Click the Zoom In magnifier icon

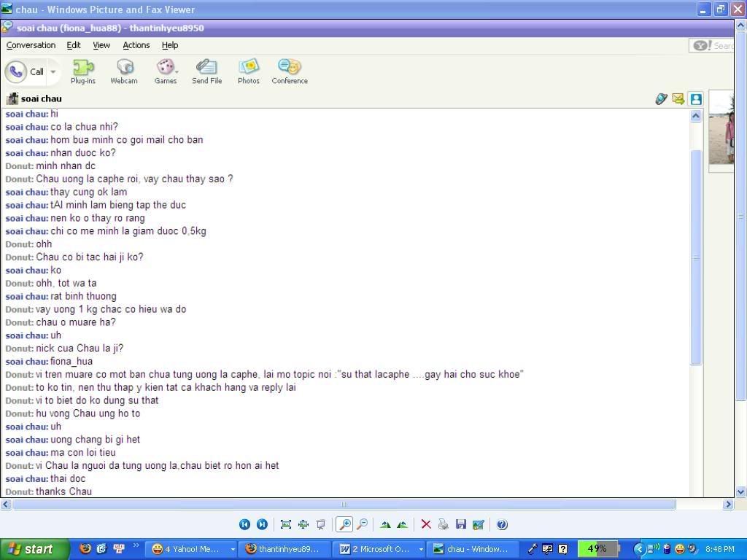pyautogui.click(x=344, y=524)
